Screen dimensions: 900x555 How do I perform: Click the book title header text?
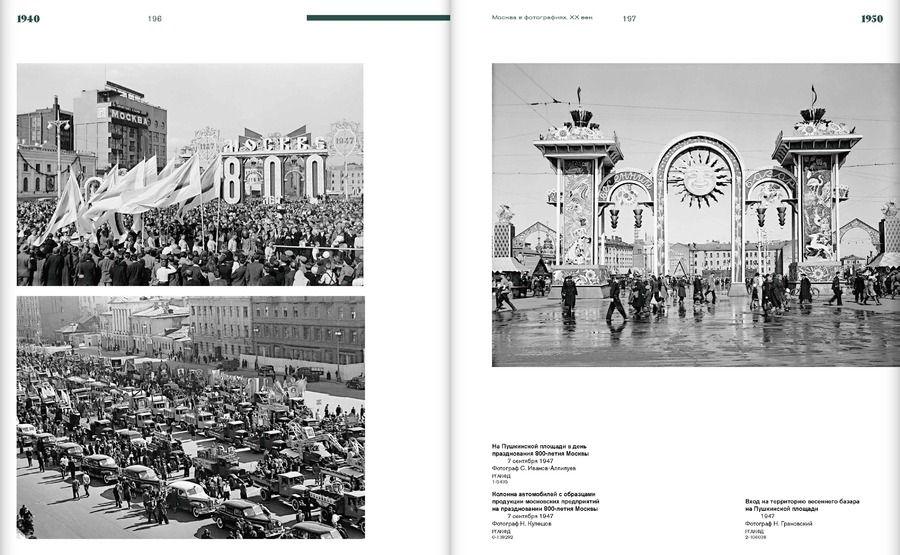(542, 18)
